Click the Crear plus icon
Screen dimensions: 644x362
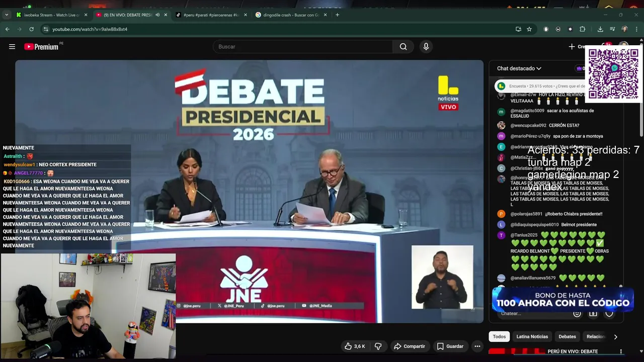pos(572,47)
